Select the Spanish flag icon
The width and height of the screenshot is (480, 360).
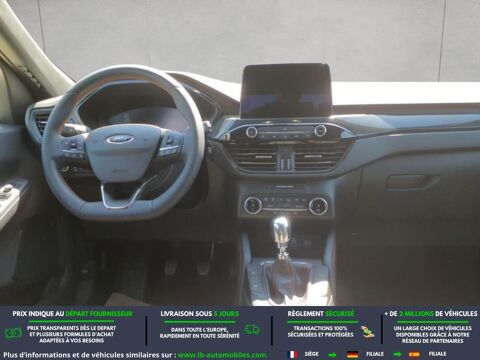[x=414, y=354]
